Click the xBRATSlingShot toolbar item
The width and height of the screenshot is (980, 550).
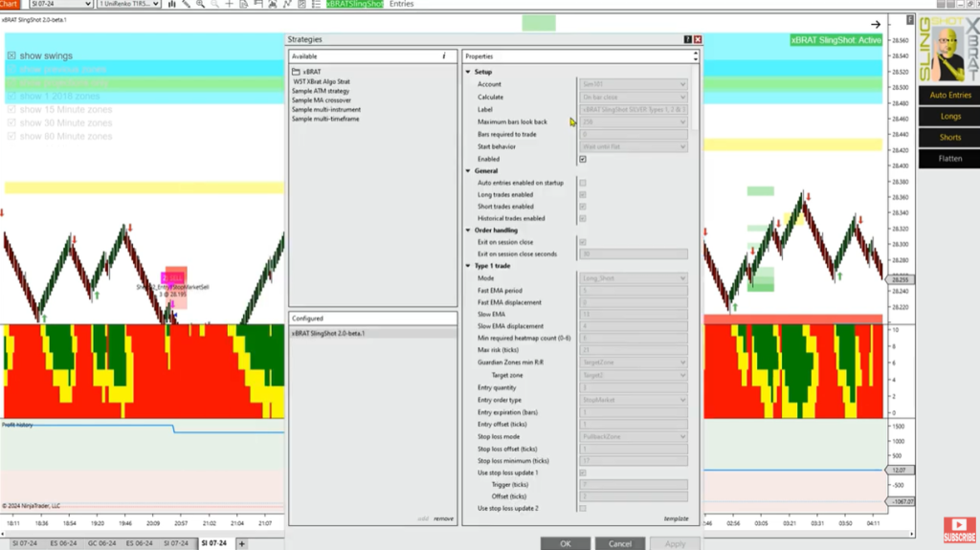[x=354, y=4]
